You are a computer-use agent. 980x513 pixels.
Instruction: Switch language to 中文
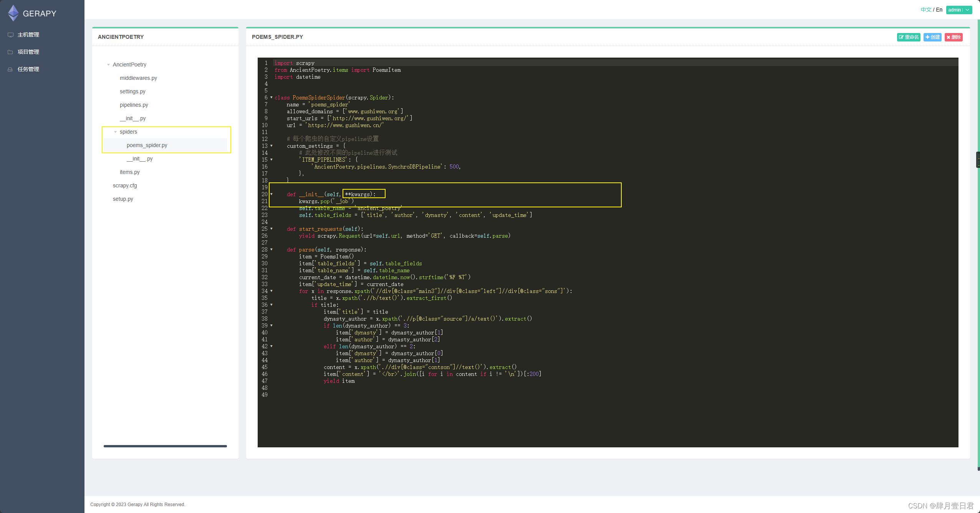[x=926, y=10]
